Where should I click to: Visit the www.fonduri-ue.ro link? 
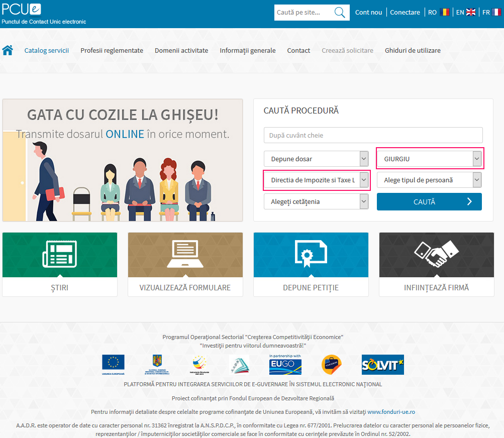point(391,412)
